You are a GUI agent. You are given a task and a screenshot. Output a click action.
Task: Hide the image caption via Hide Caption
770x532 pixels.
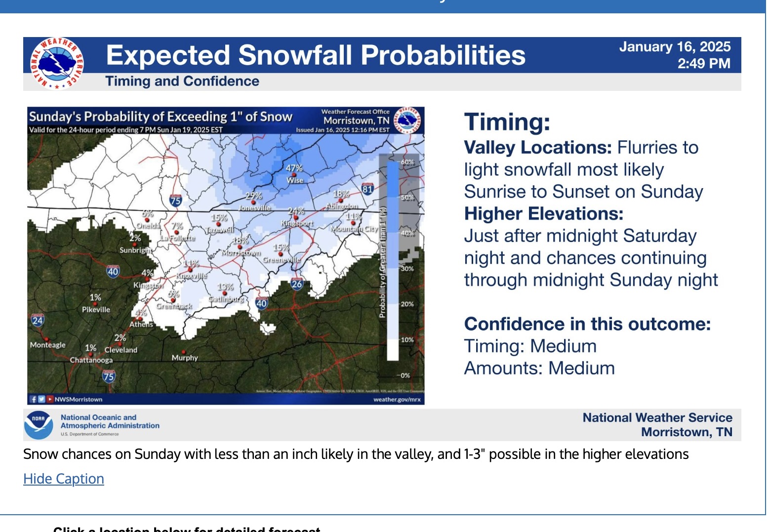[64, 479]
